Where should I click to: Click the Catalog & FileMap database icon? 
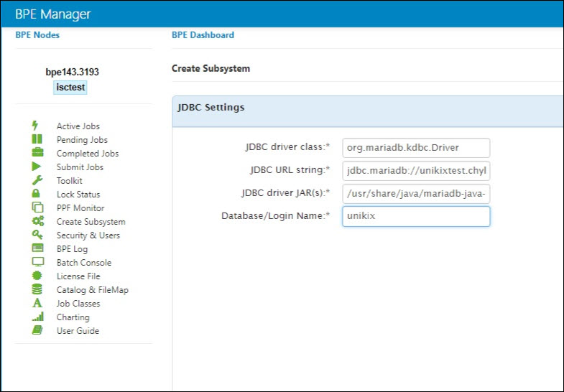37,289
